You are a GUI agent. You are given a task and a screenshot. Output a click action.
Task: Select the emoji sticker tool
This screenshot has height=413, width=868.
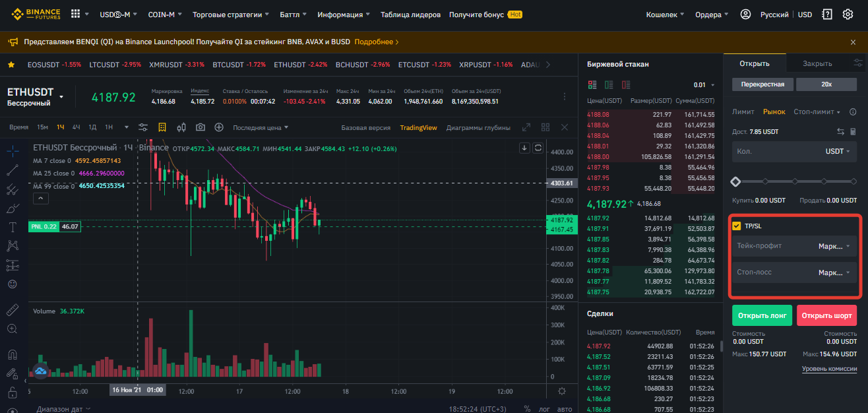click(x=12, y=284)
